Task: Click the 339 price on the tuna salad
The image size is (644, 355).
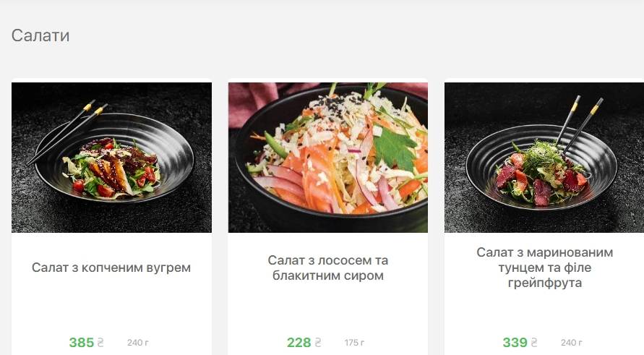Action: tap(515, 342)
